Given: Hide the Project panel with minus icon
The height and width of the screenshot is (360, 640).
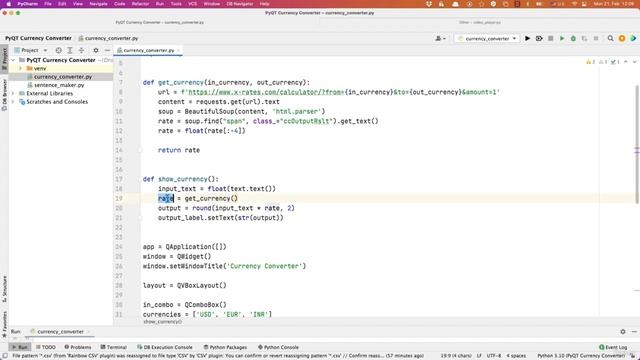Looking at the screenshot, I should click(x=107, y=50).
